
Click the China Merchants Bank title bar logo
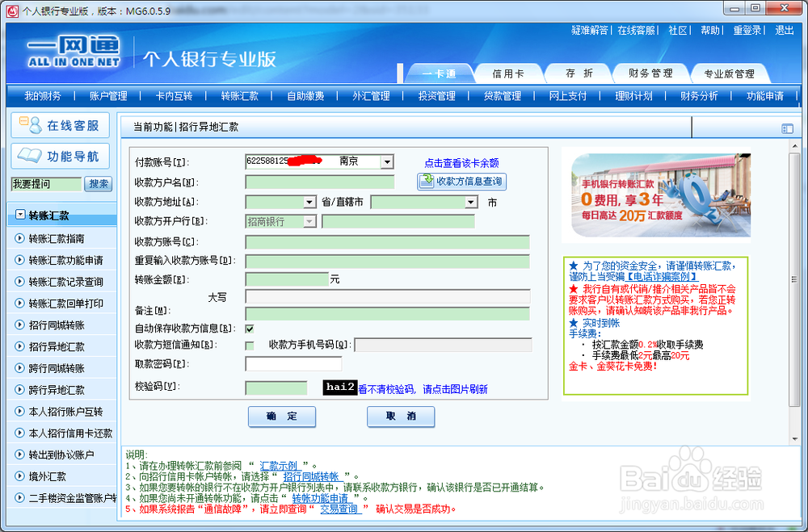[x=12, y=10]
